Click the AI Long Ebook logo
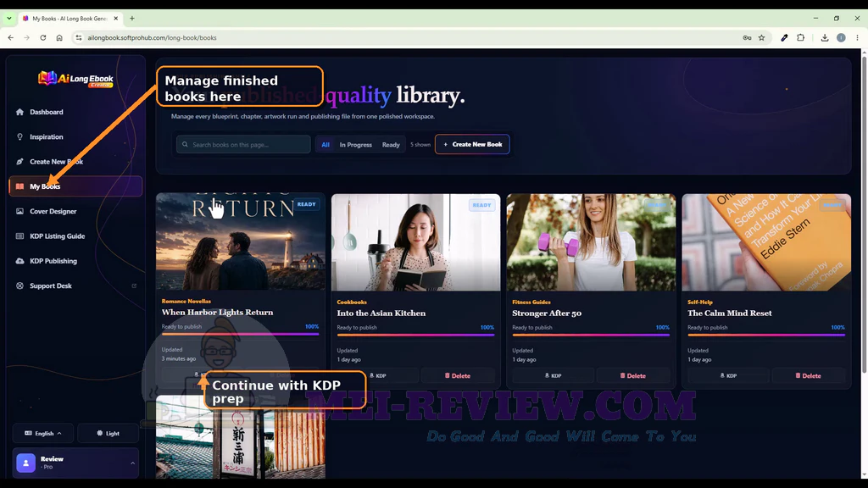 [75, 79]
